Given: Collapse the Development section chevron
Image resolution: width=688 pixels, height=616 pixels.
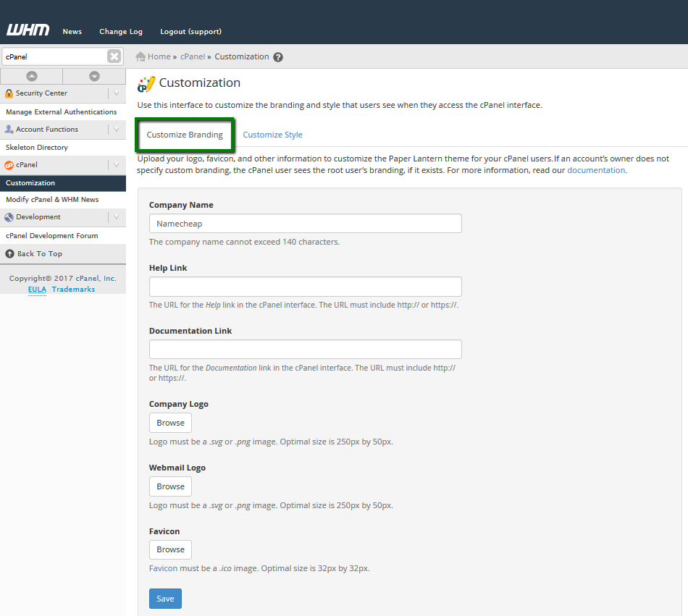Looking at the screenshot, I should [x=117, y=217].
